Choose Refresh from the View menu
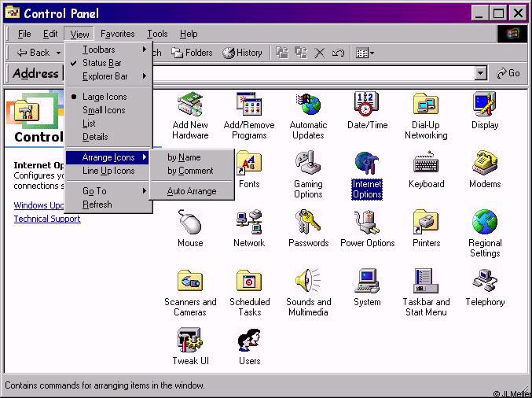532x398 pixels. tap(108, 205)
